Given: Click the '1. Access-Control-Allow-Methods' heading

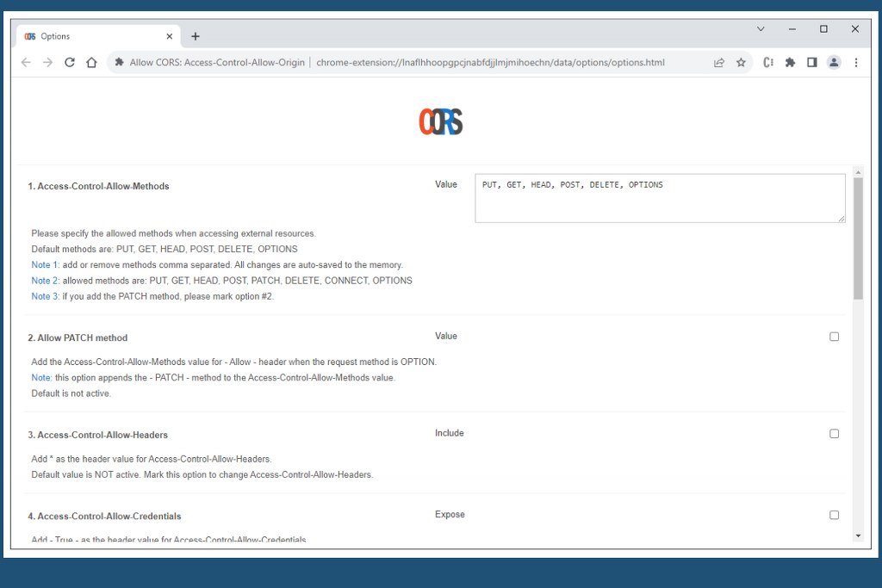Looking at the screenshot, I should [98, 186].
